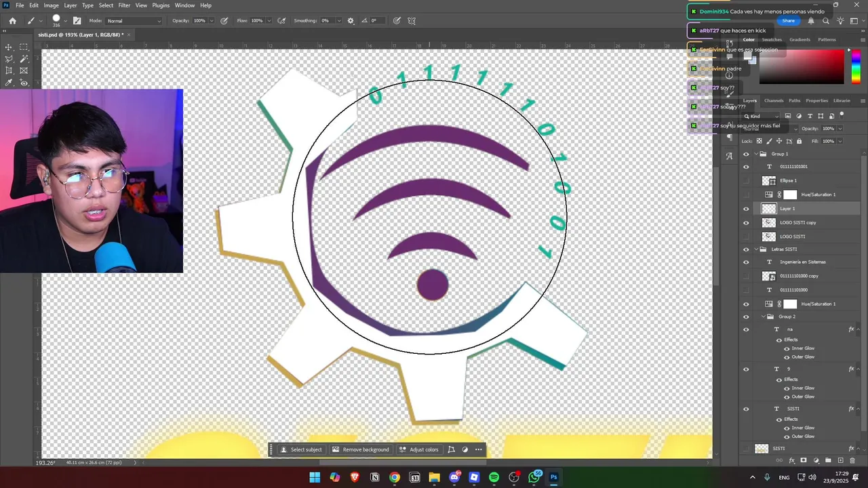Click the Adjust colors button
This screenshot has height=488, width=868.
click(x=419, y=449)
